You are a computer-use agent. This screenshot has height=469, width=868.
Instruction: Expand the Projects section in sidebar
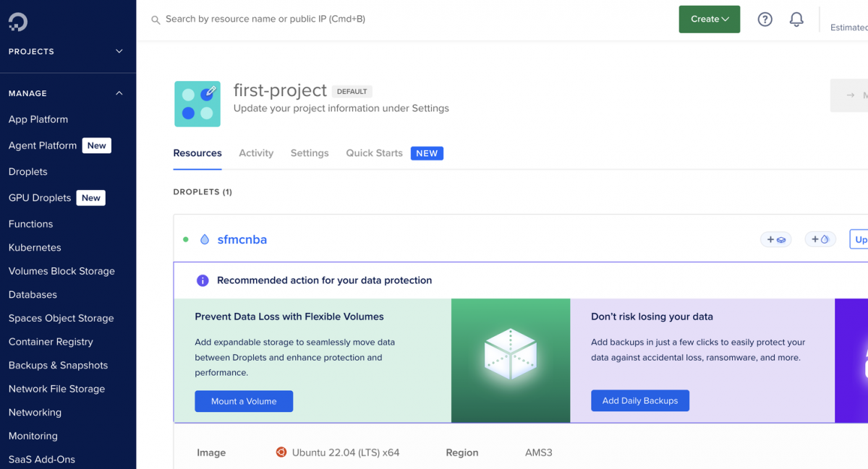coord(119,51)
